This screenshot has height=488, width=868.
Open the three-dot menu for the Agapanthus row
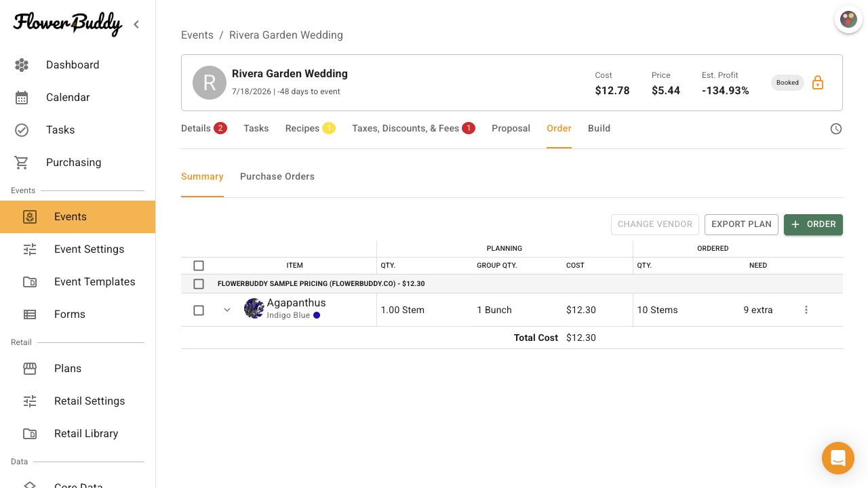(806, 310)
